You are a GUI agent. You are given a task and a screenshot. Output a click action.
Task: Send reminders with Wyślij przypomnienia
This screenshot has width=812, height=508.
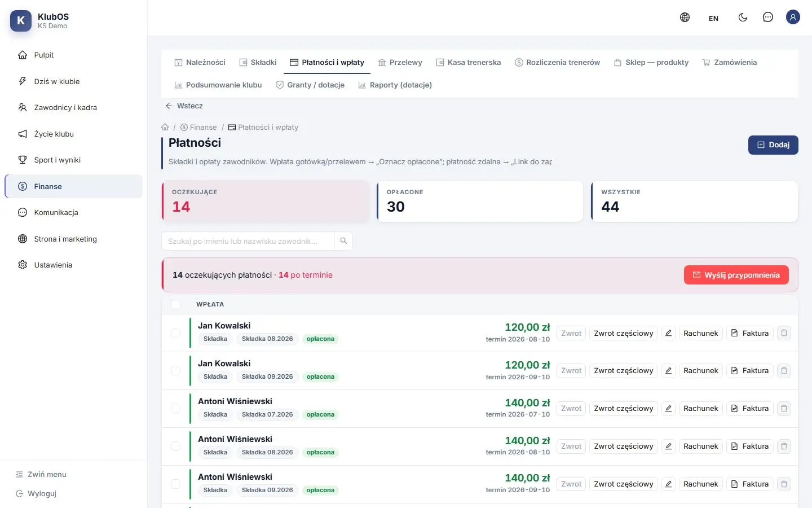736,275
